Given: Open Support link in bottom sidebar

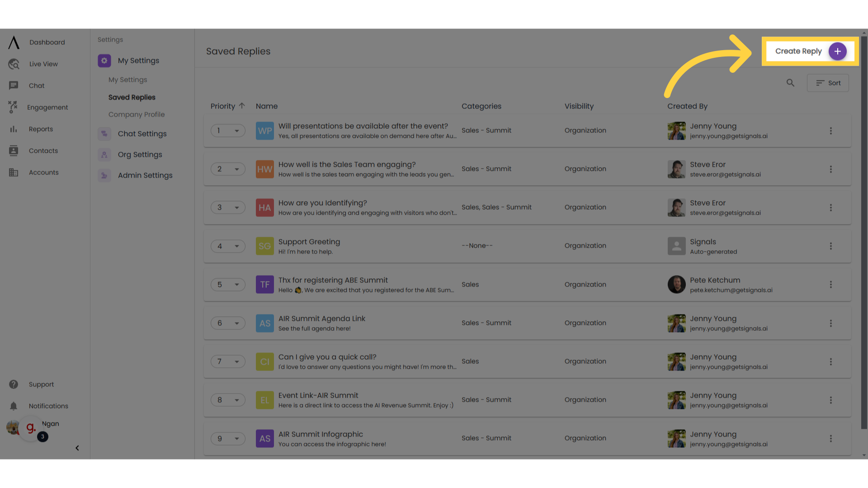Looking at the screenshot, I should [x=41, y=384].
